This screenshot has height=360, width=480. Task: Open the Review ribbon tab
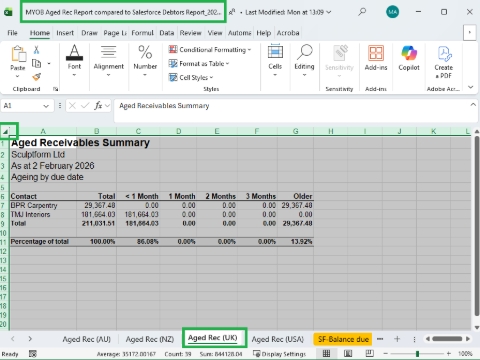pos(190,33)
